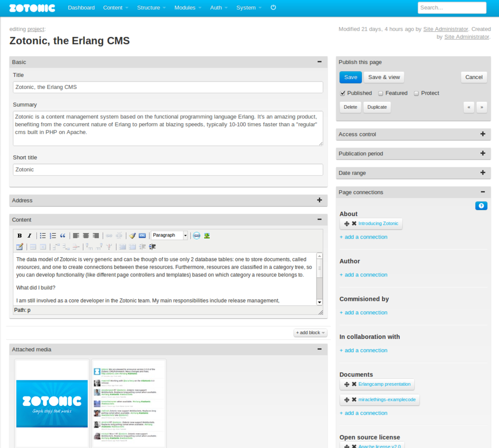The width and height of the screenshot is (499, 448).
Task: Apply blockquote formatting
Action: click(63, 236)
